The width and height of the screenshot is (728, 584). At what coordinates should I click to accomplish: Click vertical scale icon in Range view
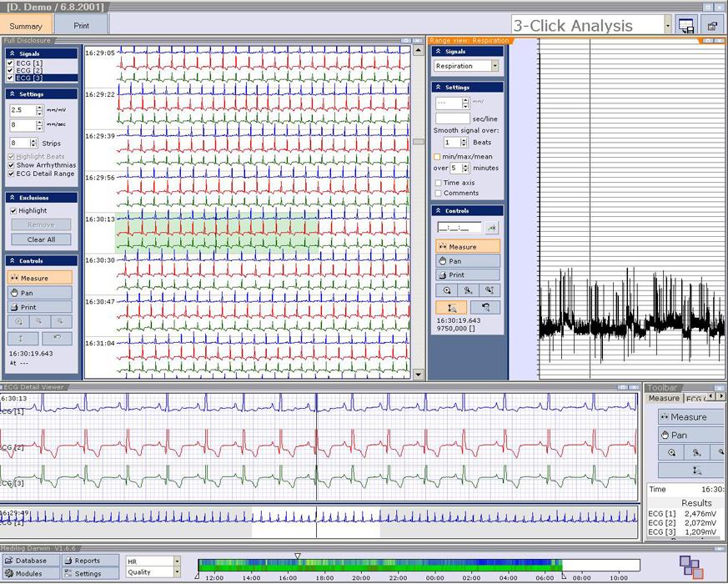point(451,308)
